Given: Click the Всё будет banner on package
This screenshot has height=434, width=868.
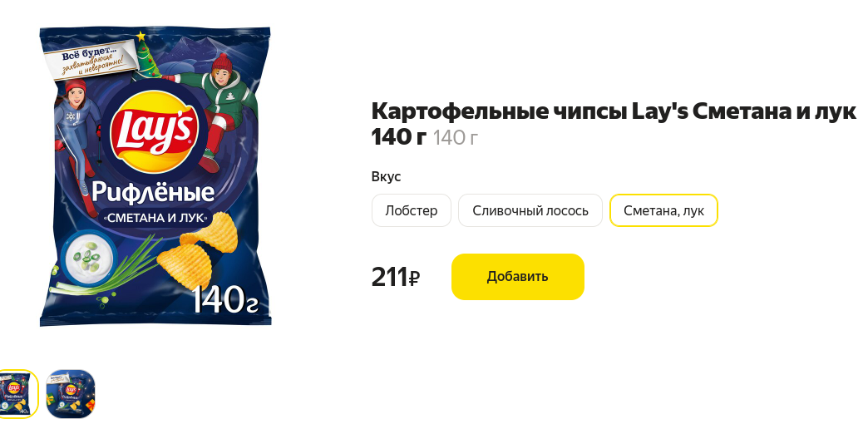Looking at the screenshot, I should [91, 61].
